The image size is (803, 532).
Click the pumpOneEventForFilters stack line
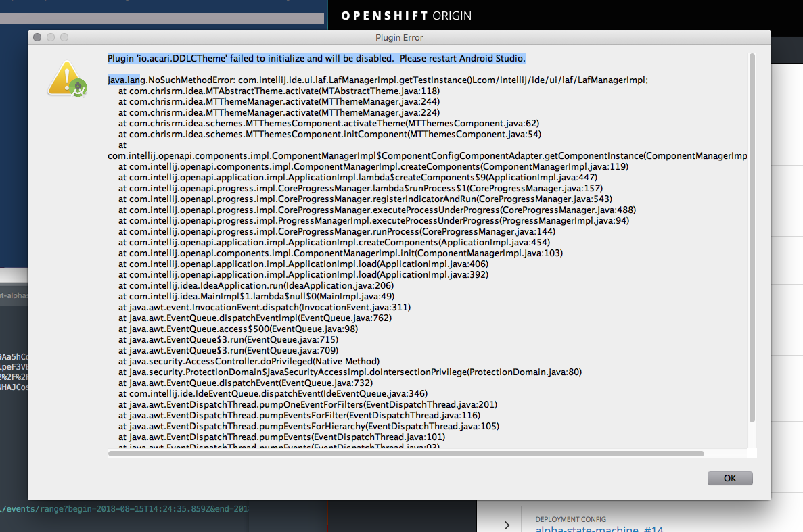click(308, 404)
